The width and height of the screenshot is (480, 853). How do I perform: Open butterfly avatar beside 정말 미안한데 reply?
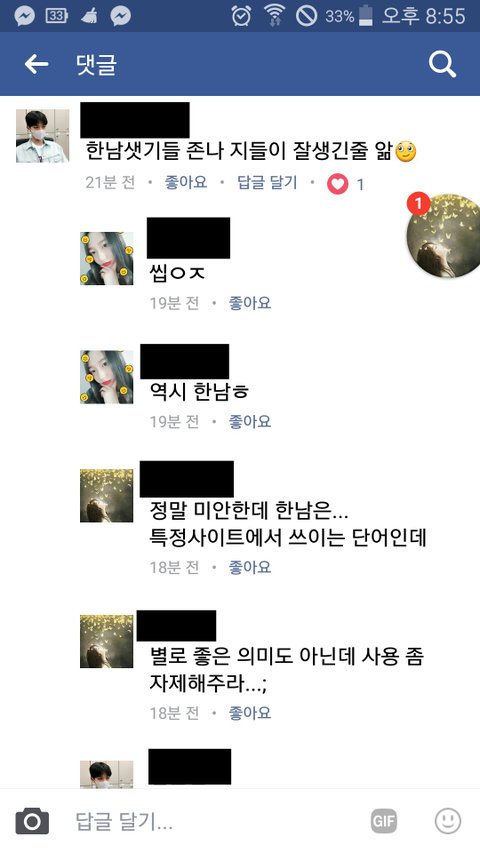point(107,496)
